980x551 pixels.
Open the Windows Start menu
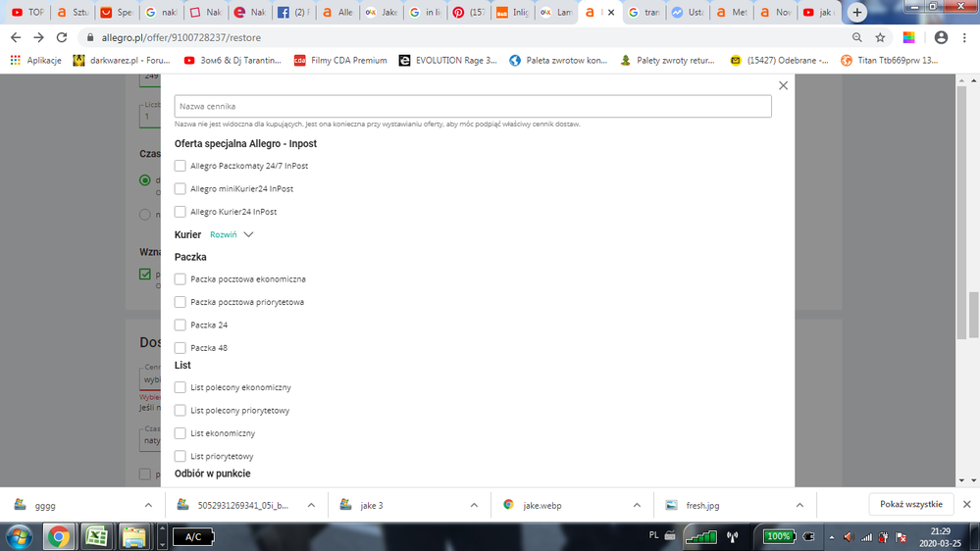tap(20, 536)
